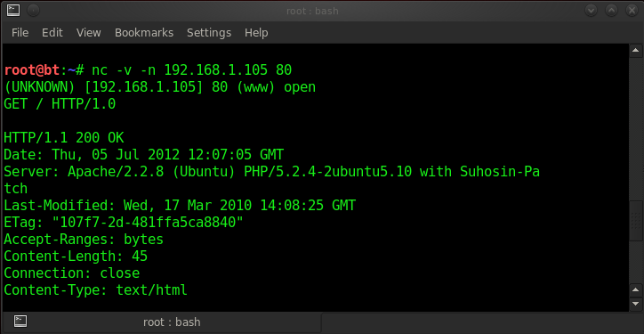The height and width of the screenshot is (334, 644).
Task: Click the root@bt prompt text
Action: 32,70
